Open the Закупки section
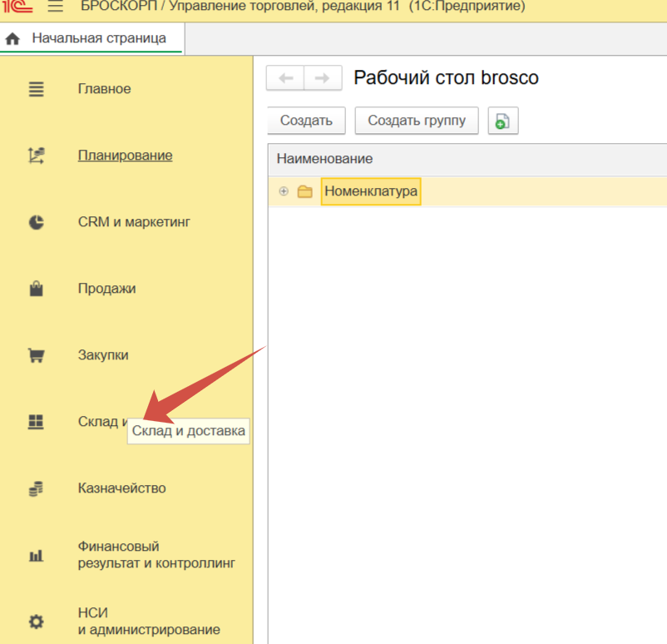 pyautogui.click(x=103, y=355)
